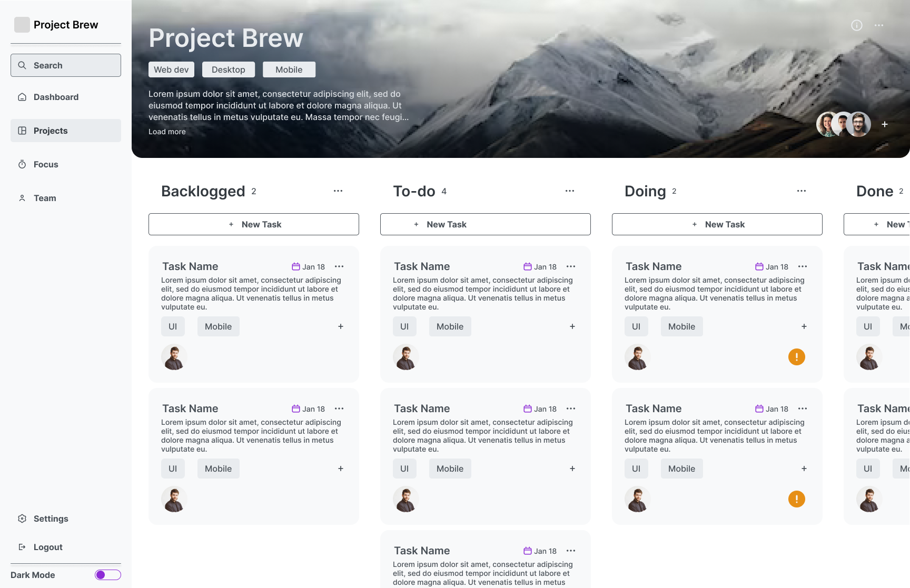The width and height of the screenshot is (910, 588).
Task: Open options of third To-do task
Action: point(571,551)
